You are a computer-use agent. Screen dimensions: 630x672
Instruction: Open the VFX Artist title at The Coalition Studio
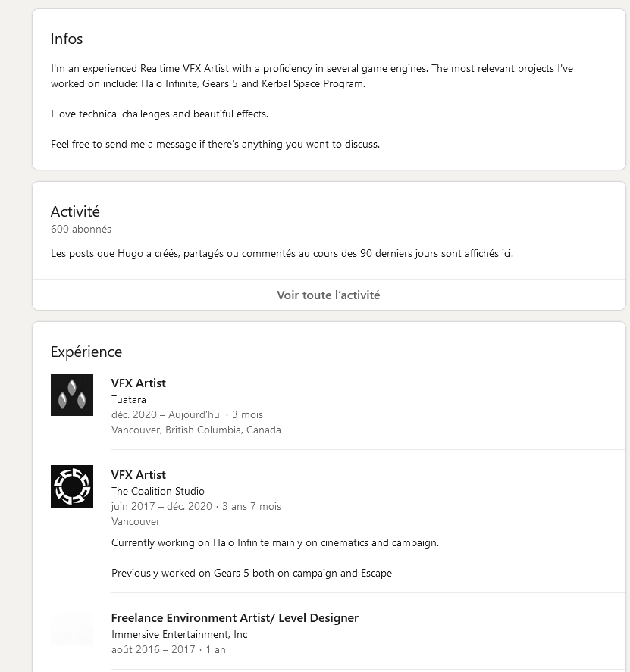point(139,475)
